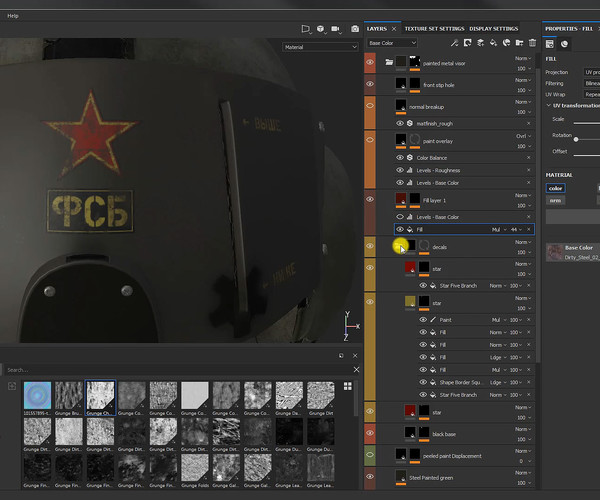Hide the Color Balance filter
Viewport: 600px width, 500px height.
pyautogui.click(x=400, y=158)
